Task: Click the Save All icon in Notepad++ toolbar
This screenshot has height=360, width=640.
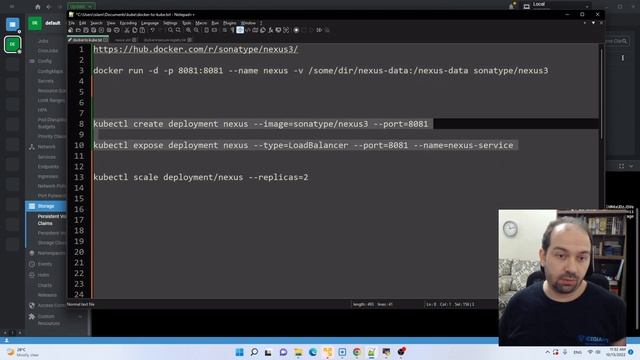Action: (93, 30)
